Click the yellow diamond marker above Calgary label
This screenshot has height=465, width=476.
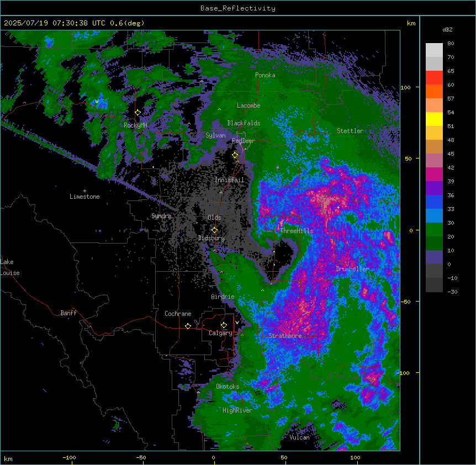224,325
